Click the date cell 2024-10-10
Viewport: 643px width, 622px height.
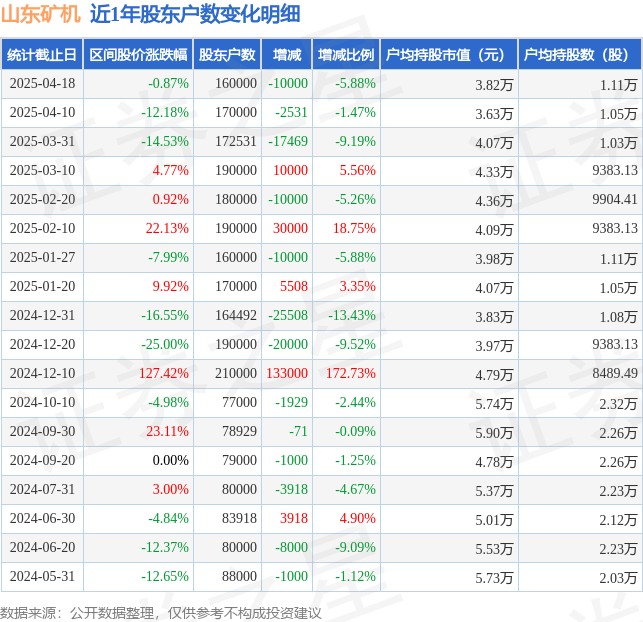pos(43,402)
